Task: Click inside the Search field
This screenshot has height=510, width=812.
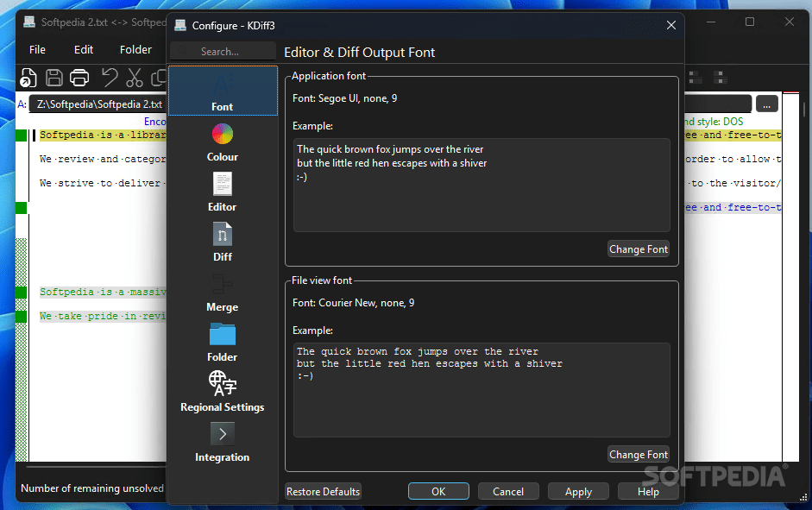Action: point(222,50)
